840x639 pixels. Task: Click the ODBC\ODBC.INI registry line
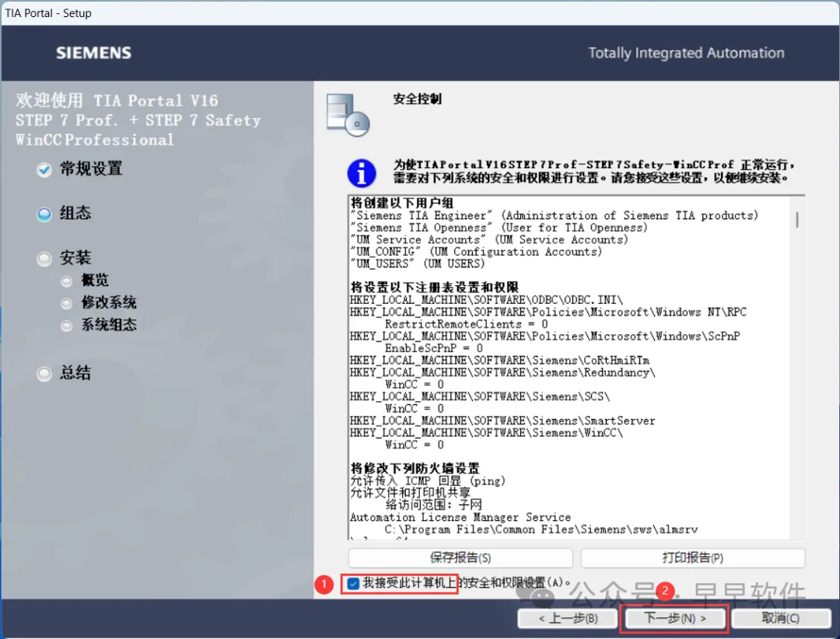click(486, 299)
